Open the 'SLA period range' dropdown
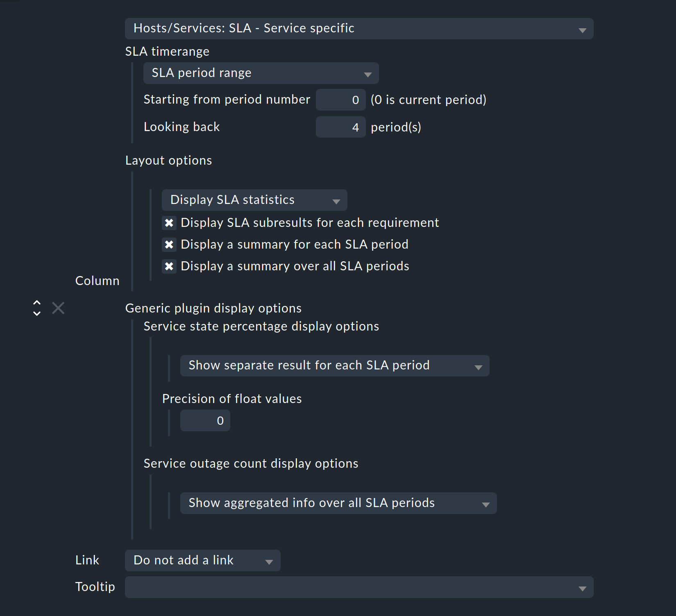 tap(261, 73)
